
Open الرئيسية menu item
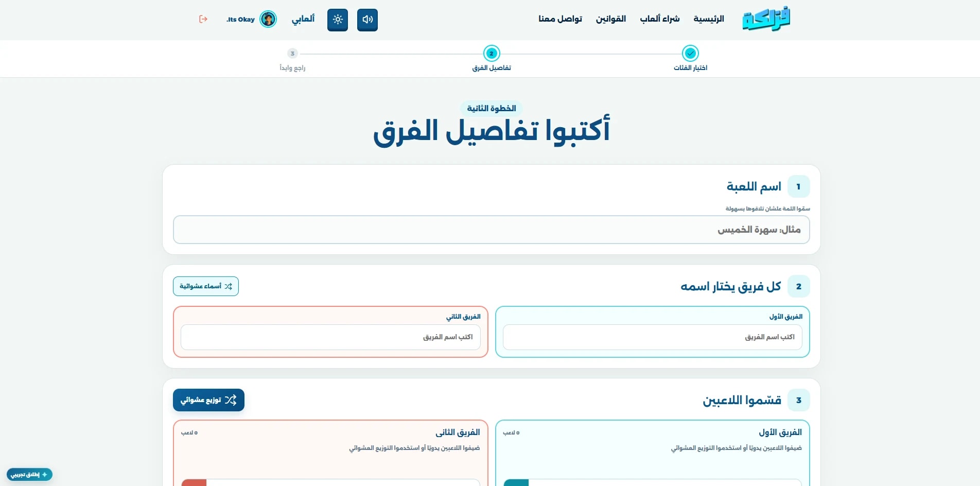tap(709, 19)
